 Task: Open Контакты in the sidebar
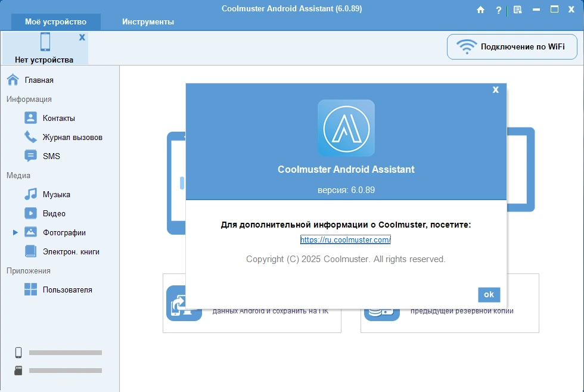(x=60, y=118)
